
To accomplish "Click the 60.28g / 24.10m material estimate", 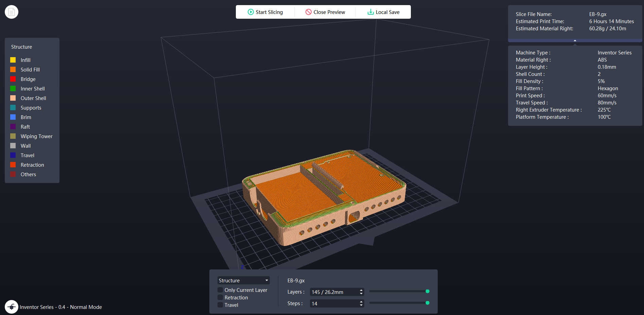I will [x=608, y=29].
